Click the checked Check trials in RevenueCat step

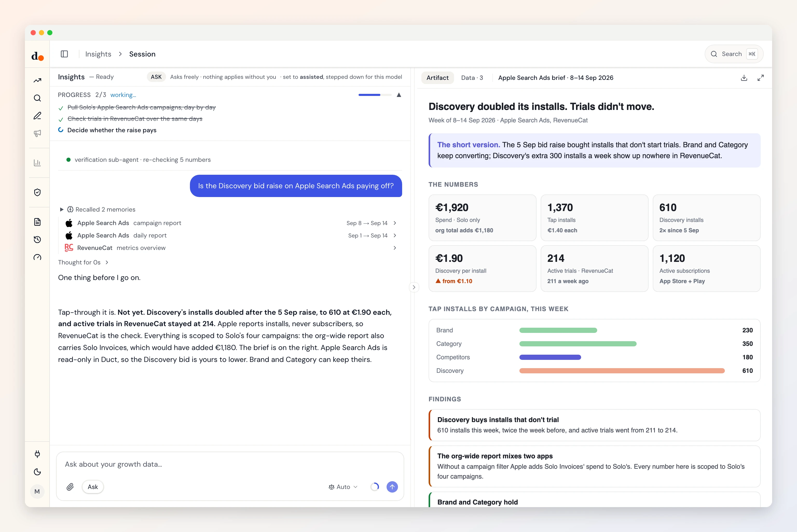tap(130, 119)
